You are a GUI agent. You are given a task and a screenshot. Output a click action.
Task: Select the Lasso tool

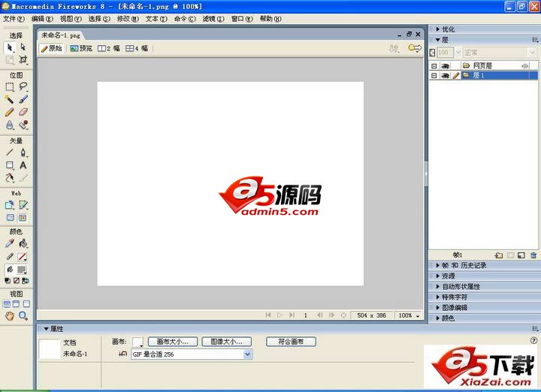[x=23, y=87]
